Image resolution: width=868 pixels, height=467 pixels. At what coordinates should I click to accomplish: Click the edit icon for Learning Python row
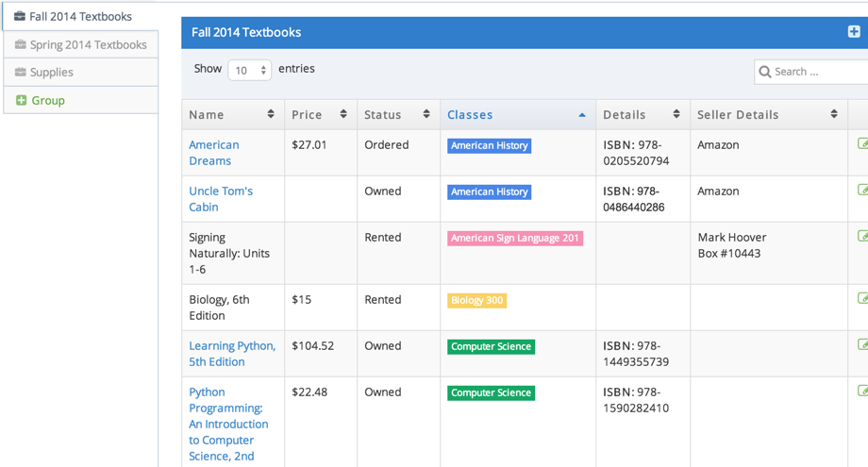click(x=862, y=345)
